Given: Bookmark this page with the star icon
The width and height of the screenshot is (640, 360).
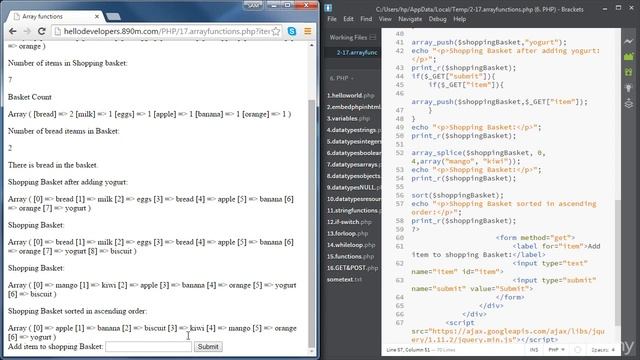Looking at the screenshot, I should click(x=276, y=31).
